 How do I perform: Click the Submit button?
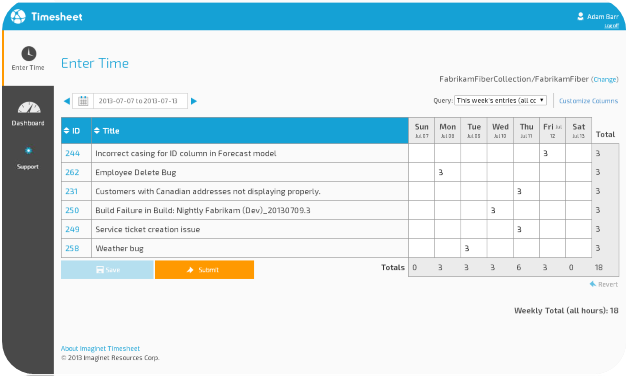pos(204,270)
